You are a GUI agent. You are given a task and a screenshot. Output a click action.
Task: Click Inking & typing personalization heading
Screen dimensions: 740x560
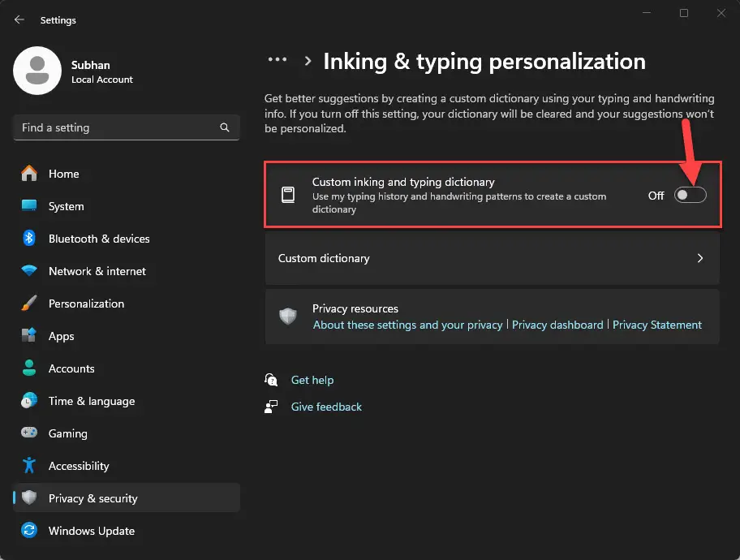coord(484,62)
